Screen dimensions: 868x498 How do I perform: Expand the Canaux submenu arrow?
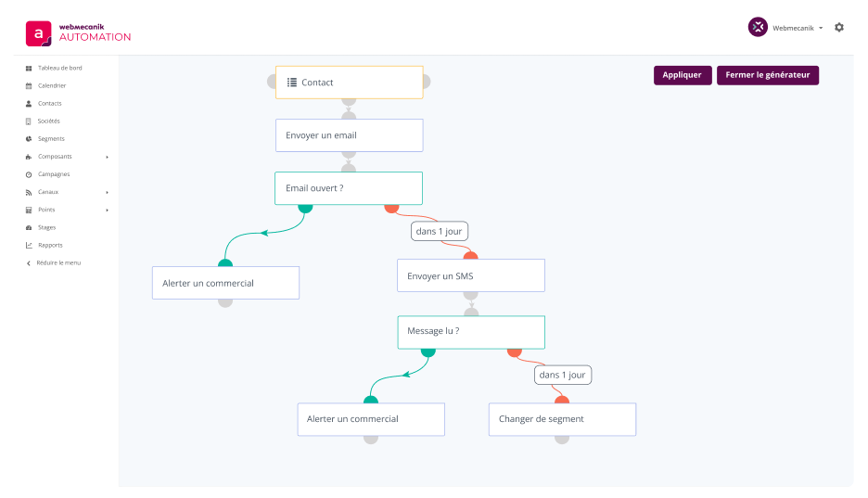click(108, 192)
